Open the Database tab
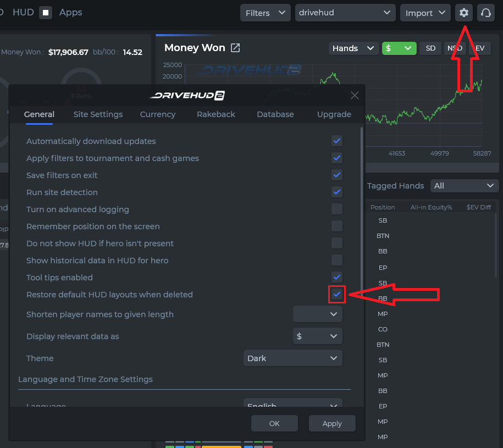This screenshot has height=448, width=503. tap(275, 114)
